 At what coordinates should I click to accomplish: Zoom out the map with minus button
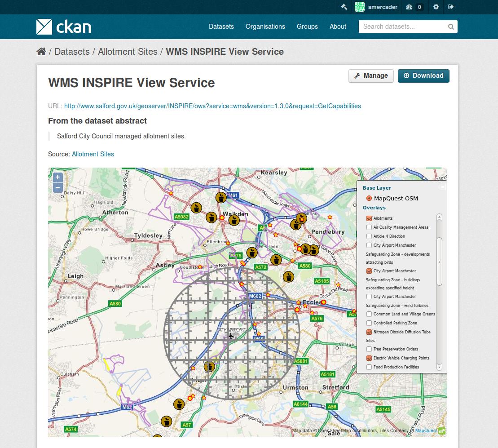tap(57, 187)
